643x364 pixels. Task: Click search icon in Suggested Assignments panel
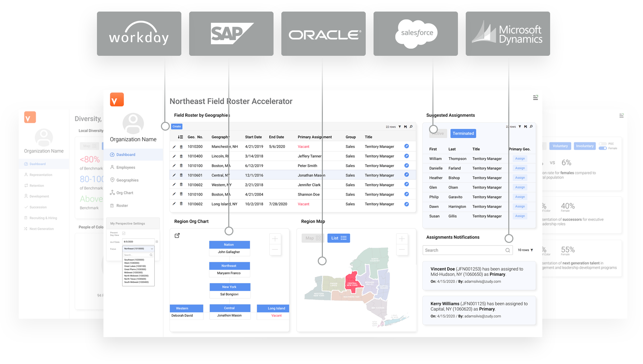[531, 127]
